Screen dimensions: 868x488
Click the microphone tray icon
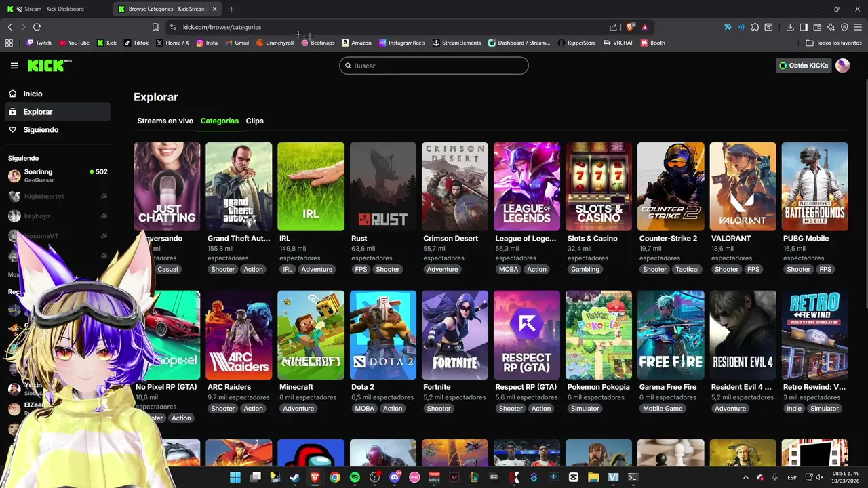click(x=774, y=477)
